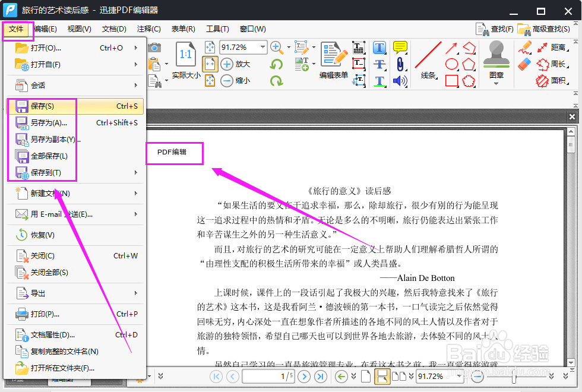Open the 工具(T) menu
Viewport: 582px width, 392px height.
[217, 29]
